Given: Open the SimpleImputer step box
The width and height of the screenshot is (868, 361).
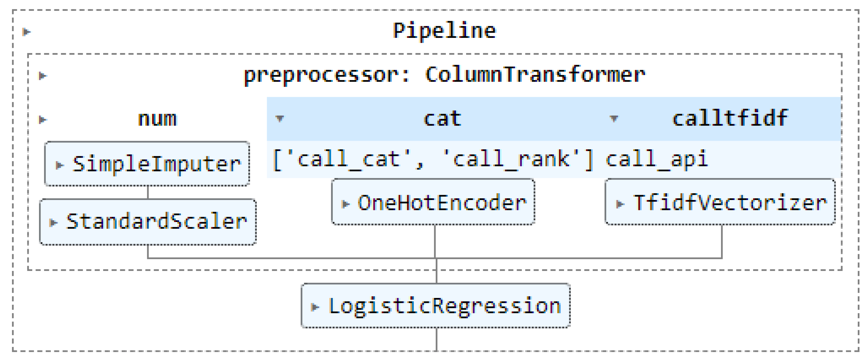Looking at the screenshot, I should pos(156,164).
